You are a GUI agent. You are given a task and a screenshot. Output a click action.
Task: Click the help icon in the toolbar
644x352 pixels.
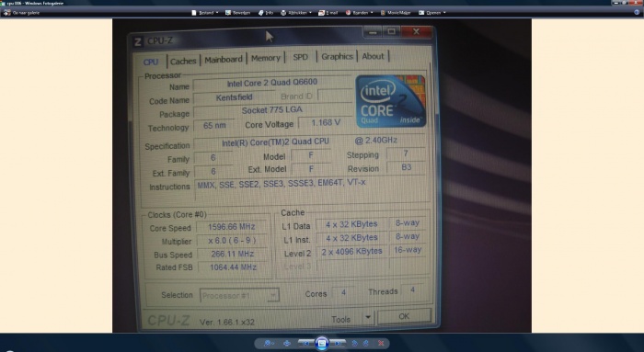click(637, 13)
